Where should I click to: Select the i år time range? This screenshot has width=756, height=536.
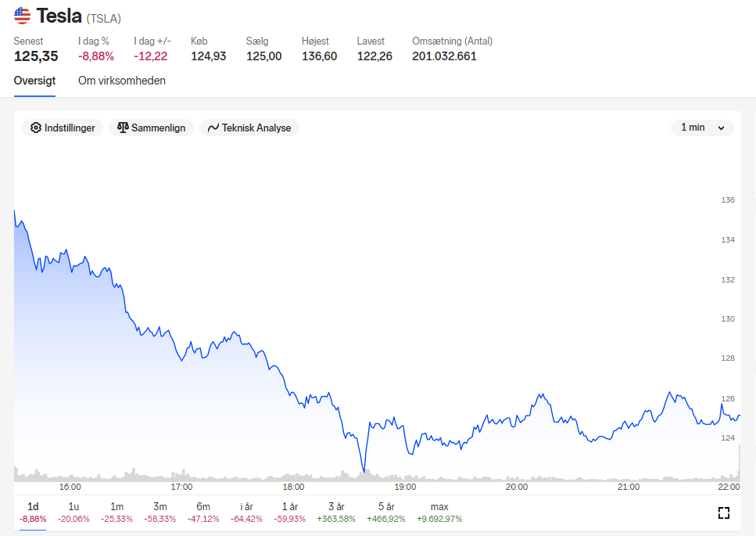click(246, 513)
